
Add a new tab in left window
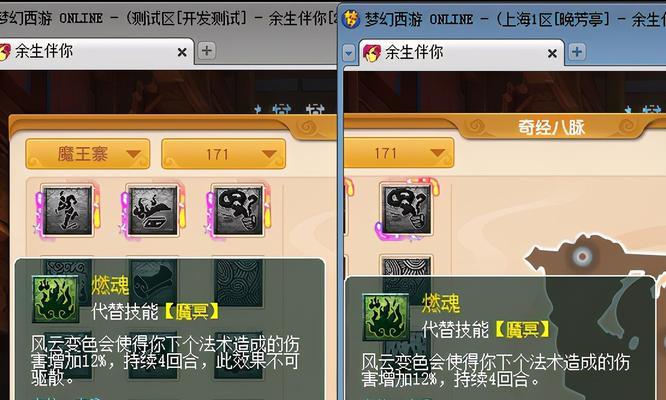pos(207,51)
